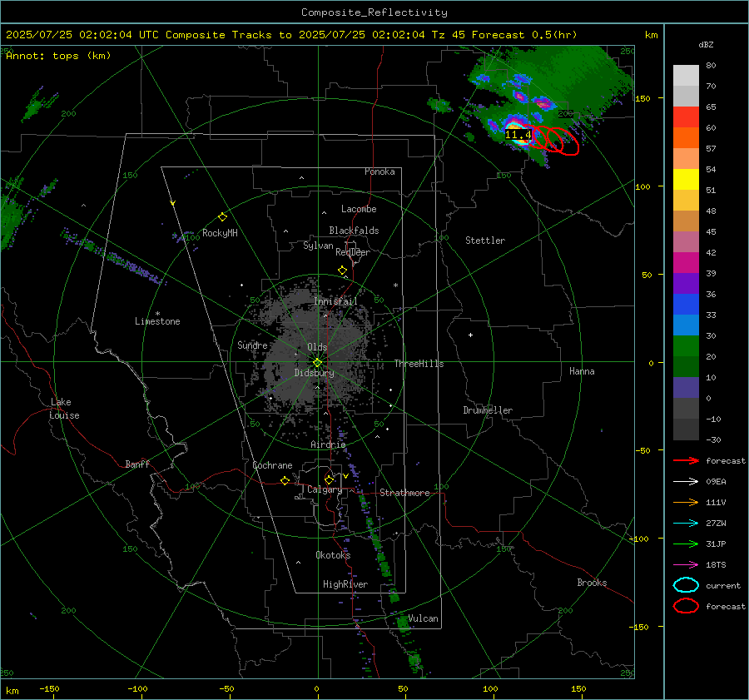Viewport: 749px width, 700px height.
Task: Click the Cochrane city label
Action: [x=272, y=465]
